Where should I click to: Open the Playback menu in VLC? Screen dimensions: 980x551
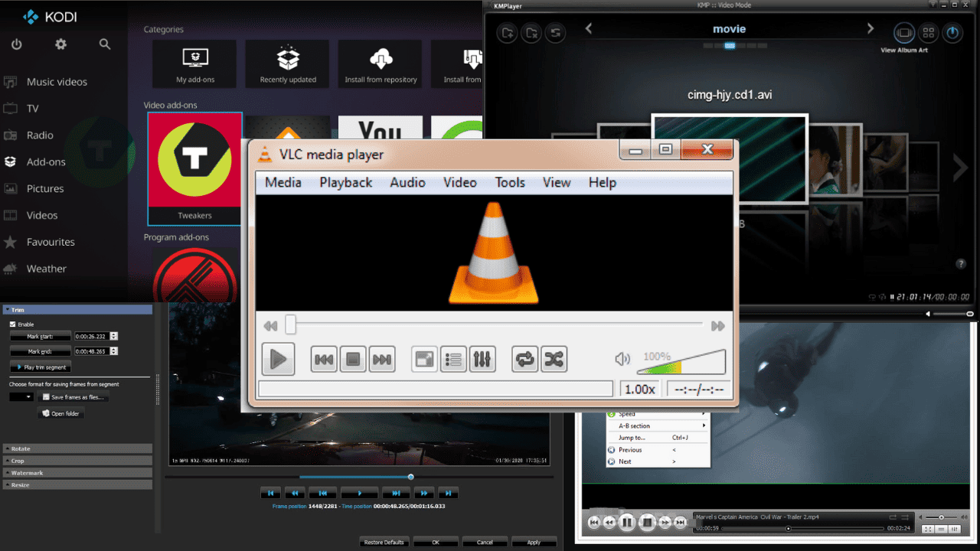[346, 182]
